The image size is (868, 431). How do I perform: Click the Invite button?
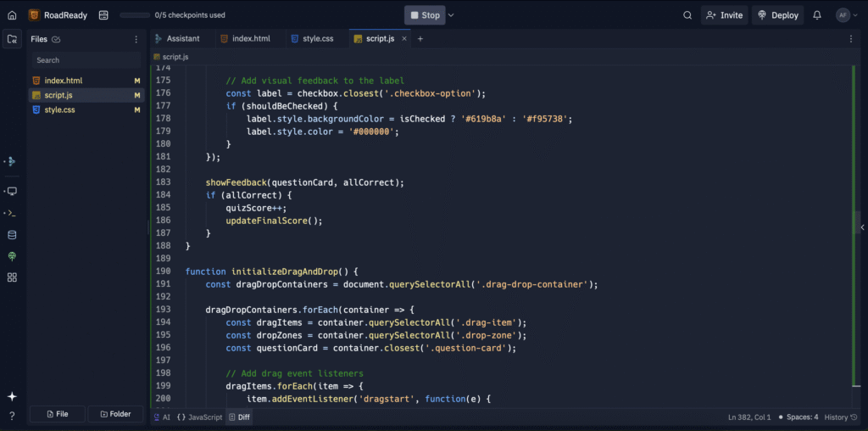[725, 15]
